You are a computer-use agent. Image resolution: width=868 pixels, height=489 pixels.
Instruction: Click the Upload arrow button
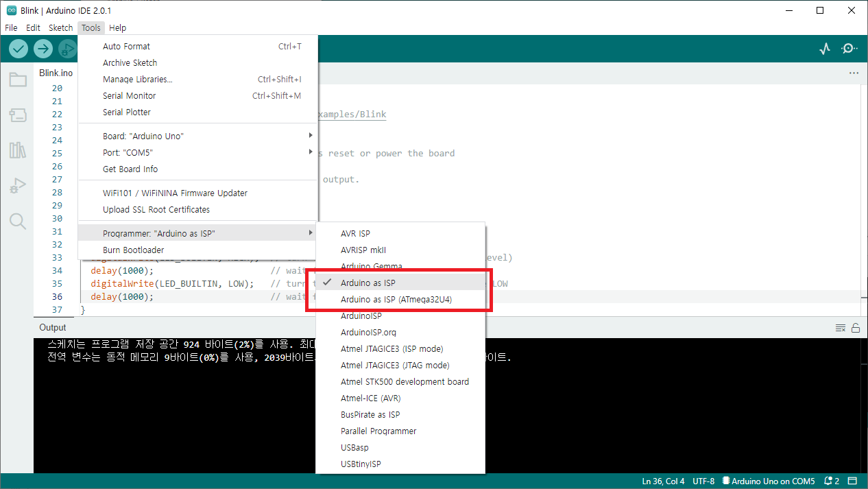[43, 49]
